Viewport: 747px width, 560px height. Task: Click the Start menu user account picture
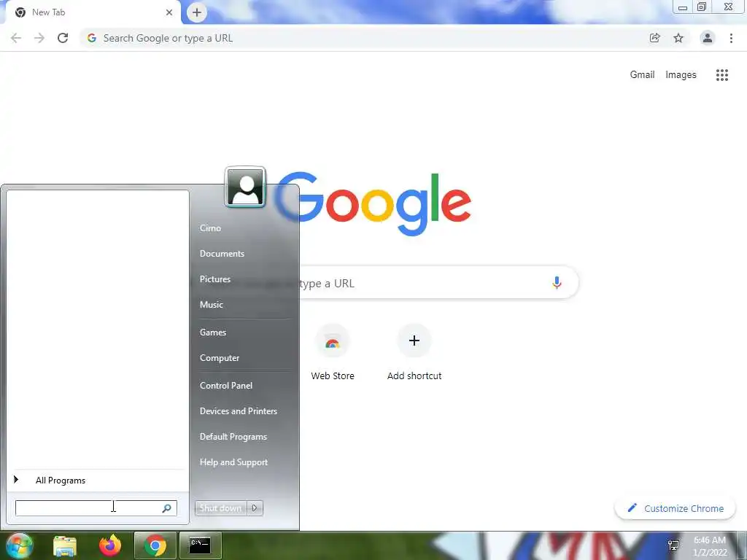pos(245,187)
